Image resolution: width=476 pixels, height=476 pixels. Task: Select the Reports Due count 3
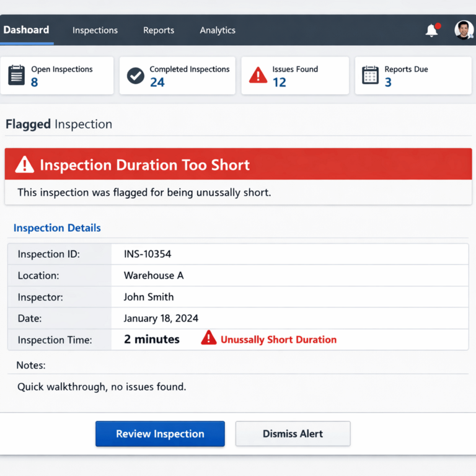[x=388, y=82]
